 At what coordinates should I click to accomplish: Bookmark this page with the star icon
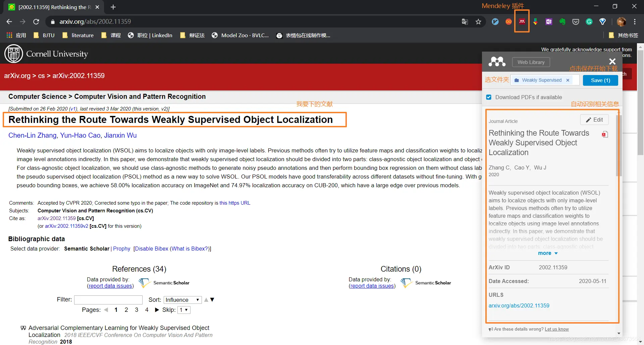tap(478, 22)
